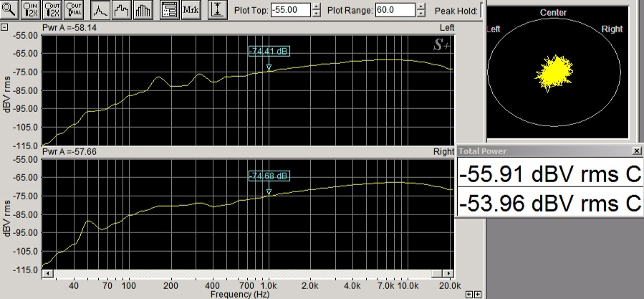
Task: Select the -74.68 dB marker label
Action: (x=269, y=176)
